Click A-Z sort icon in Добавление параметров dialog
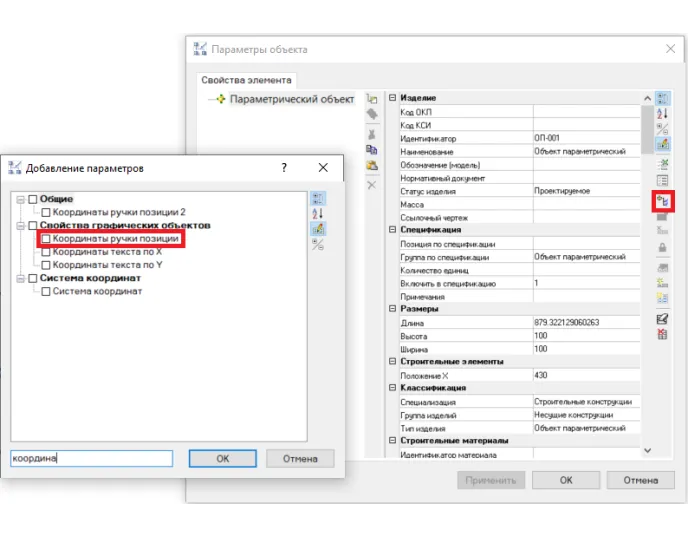 pos(318,214)
